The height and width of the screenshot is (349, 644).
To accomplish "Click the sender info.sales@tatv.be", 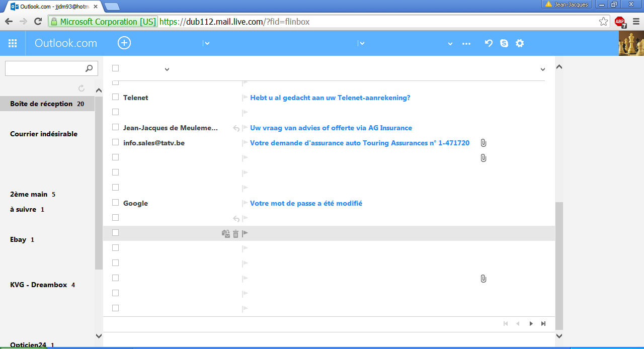I will click(x=154, y=143).
